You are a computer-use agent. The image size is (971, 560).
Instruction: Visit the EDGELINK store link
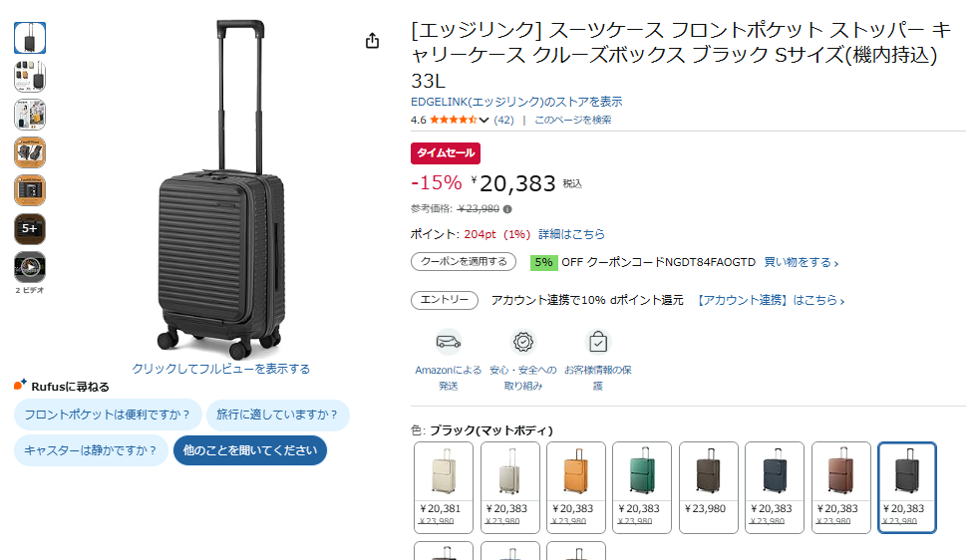516,102
